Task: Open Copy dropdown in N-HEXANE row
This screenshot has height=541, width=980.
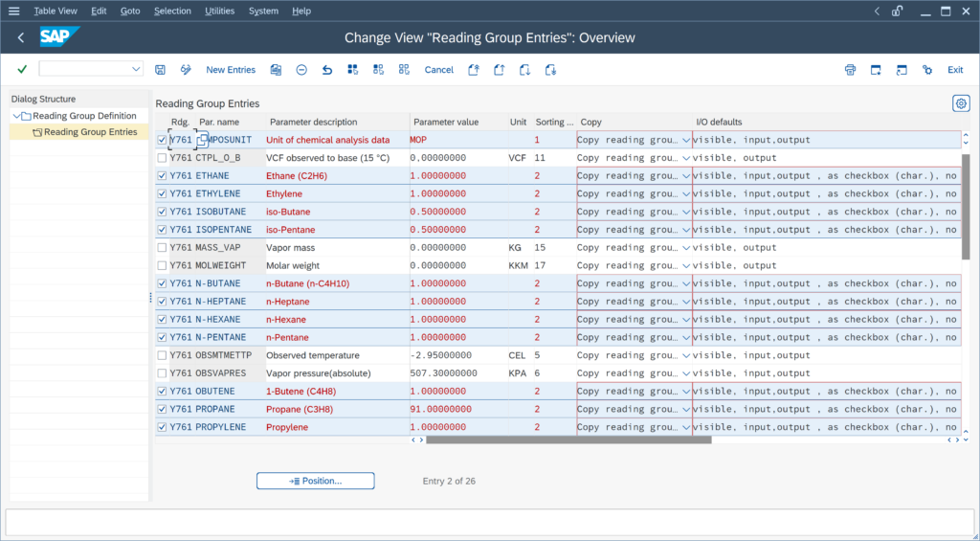Action: click(685, 320)
